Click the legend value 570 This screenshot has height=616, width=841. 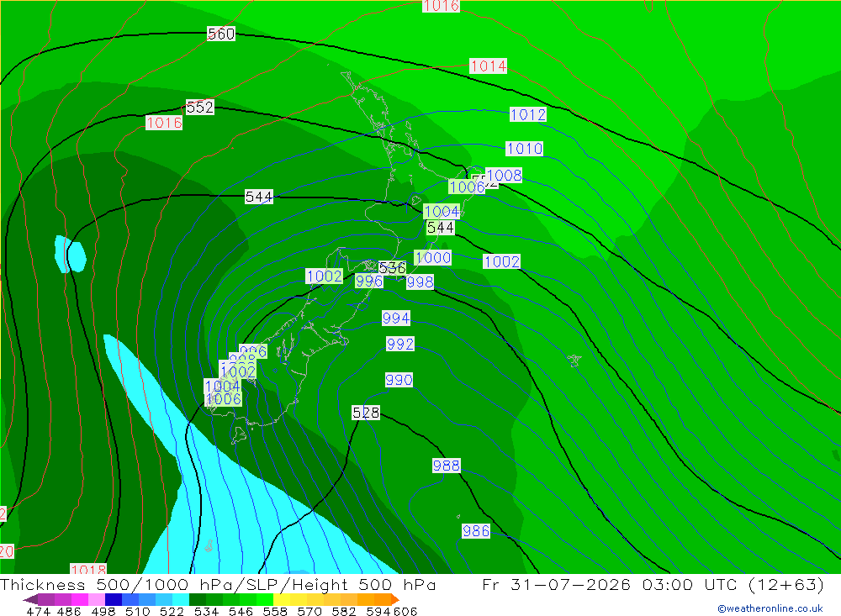[309, 611]
